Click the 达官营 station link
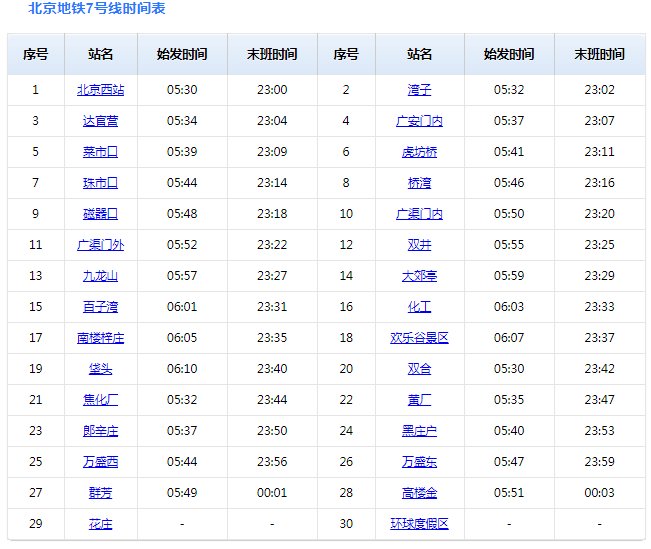 coord(100,121)
